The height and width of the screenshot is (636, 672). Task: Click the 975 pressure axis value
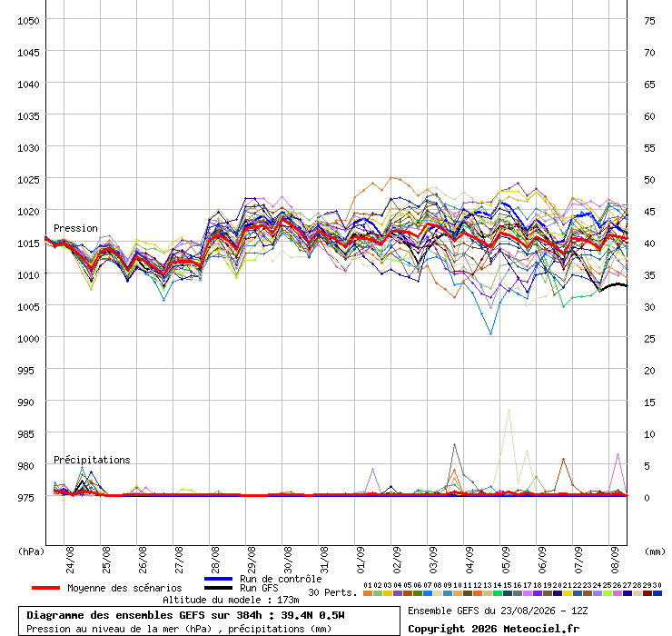coord(25,498)
